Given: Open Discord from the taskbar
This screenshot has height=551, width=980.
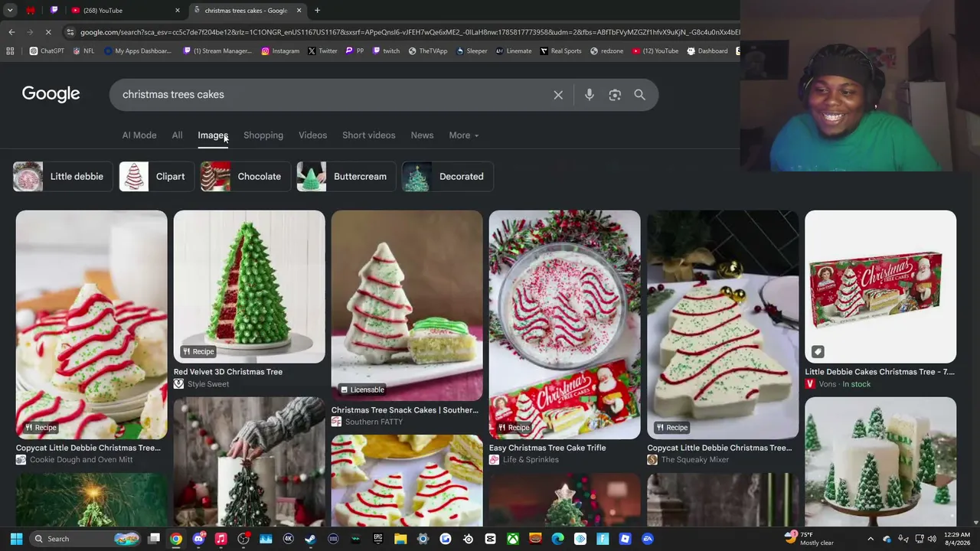Looking at the screenshot, I should (x=198, y=539).
